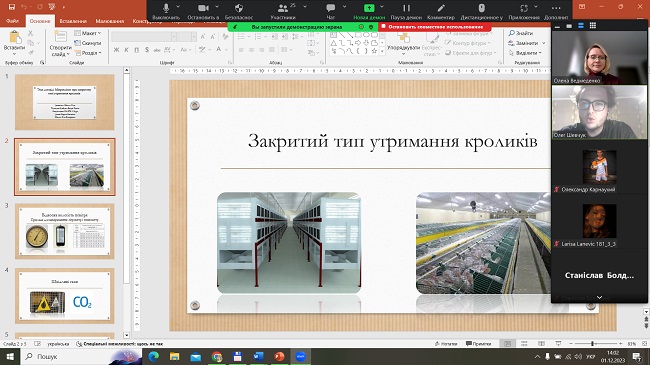Save the presentation with the floppy icon
The width and height of the screenshot is (650, 365).
click(12, 7)
